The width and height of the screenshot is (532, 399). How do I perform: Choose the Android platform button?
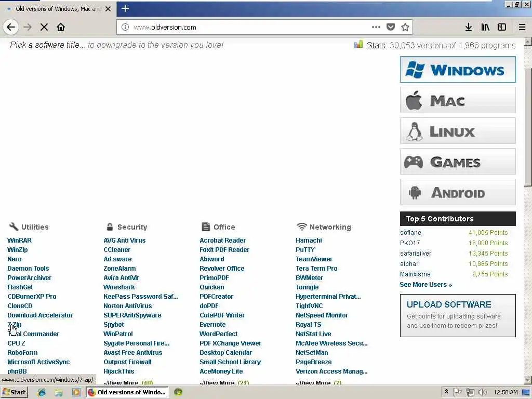click(458, 192)
